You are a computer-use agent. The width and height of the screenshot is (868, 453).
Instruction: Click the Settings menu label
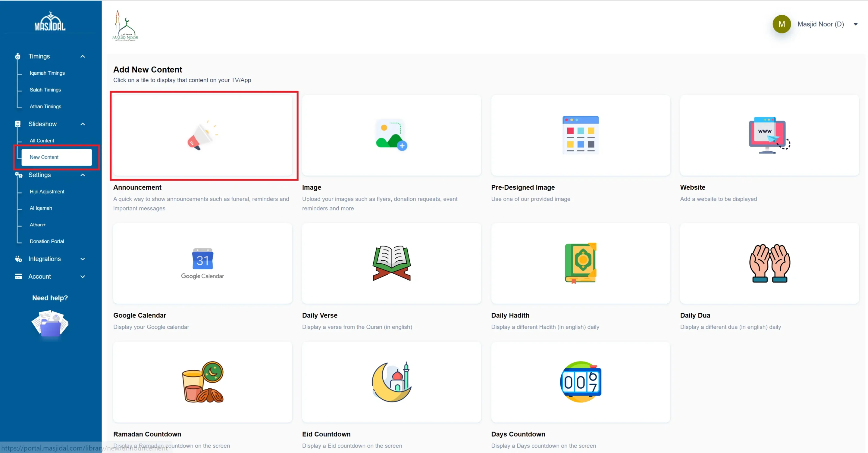coord(39,175)
